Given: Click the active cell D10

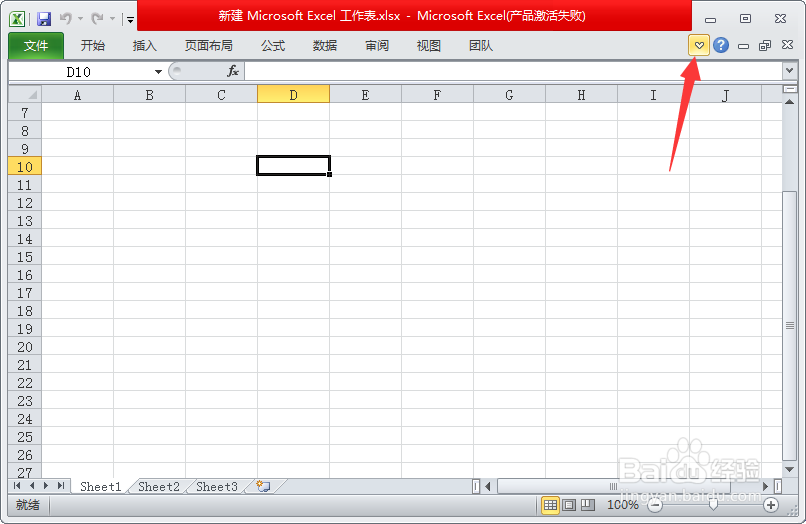Looking at the screenshot, I should [x=293, y=166].
